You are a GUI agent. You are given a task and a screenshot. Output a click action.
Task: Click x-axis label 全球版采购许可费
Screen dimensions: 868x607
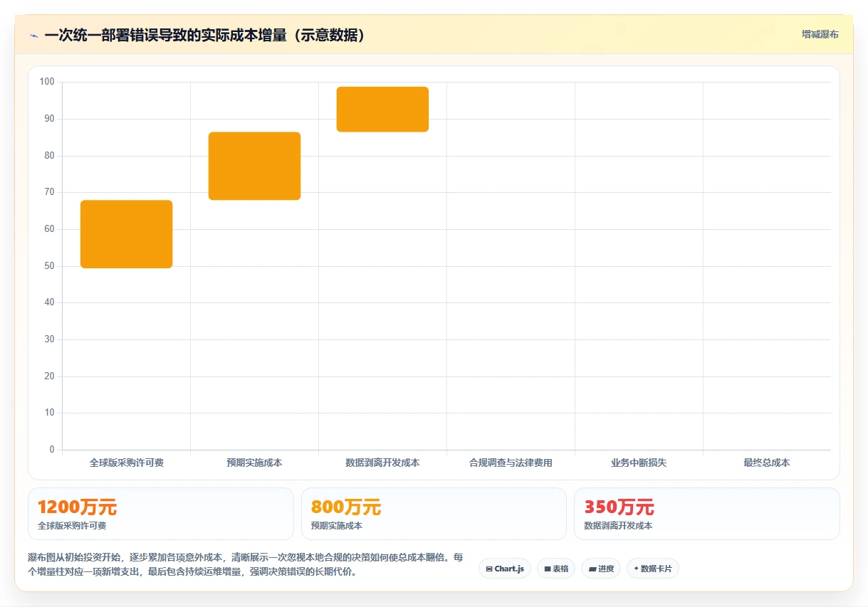[127, 463]
